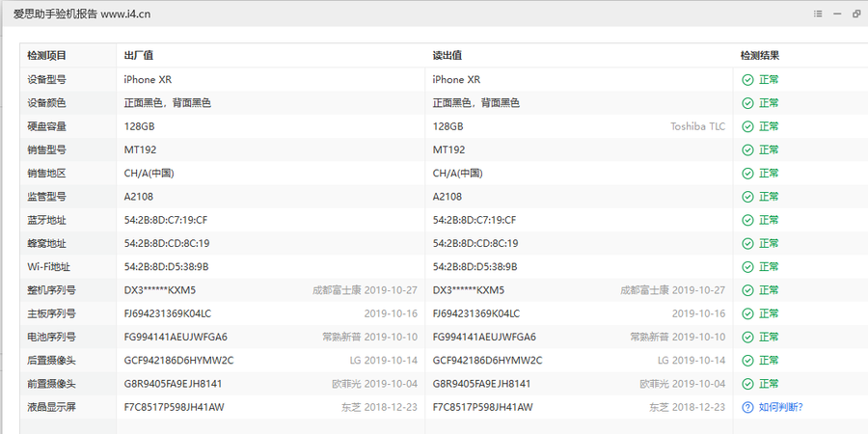Click read 常熟新普 2019-10-10 note
Viewport: 868px width, 434px height.
678,338
